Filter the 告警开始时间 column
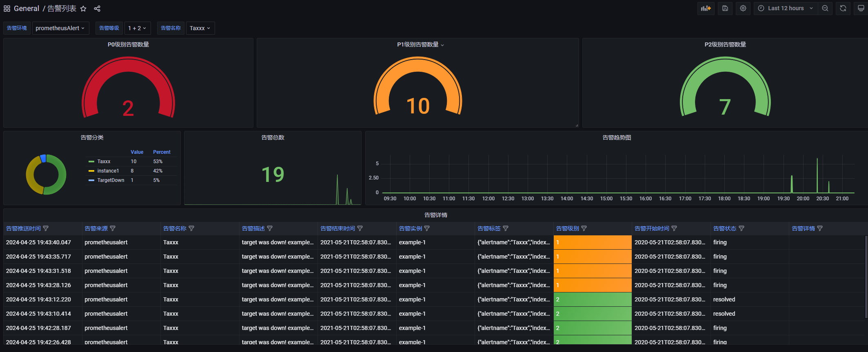This screenshot has width=868, height=352. pos(674,228)
